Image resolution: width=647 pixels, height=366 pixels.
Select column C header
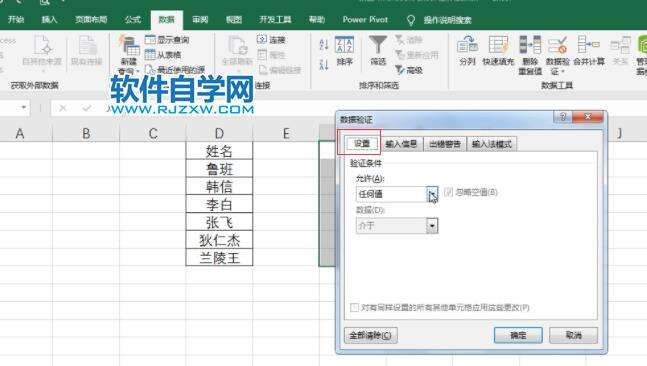[153, 133]
